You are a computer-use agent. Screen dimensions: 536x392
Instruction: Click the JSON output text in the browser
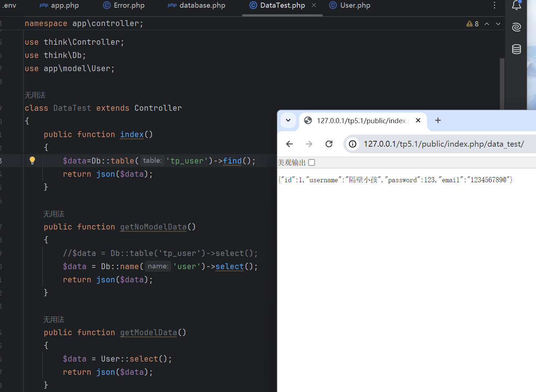click(395, 180)
